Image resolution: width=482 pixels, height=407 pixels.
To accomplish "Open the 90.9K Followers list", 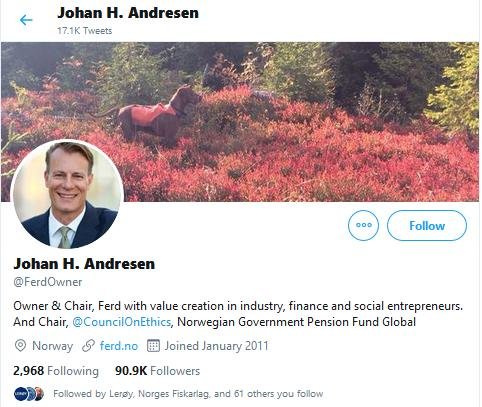I will point(157,371).
